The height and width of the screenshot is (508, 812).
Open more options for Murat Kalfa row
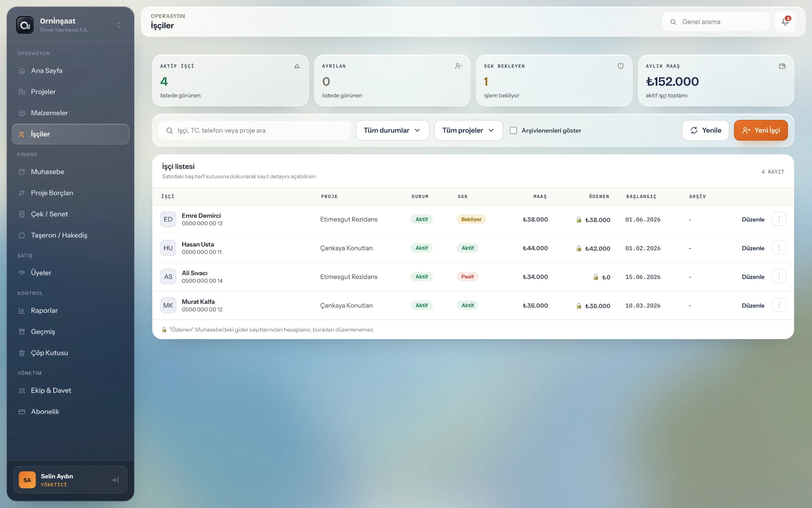779,305
